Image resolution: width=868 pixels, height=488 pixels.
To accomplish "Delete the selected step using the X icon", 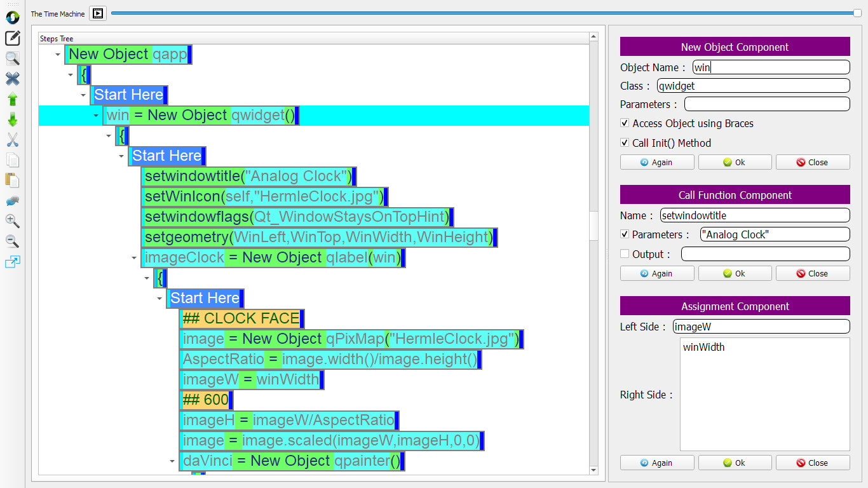I will point(11,79).
